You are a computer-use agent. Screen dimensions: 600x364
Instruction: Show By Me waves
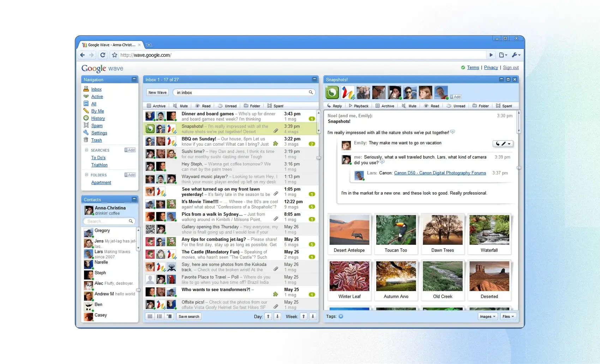[x=97, y=111]
